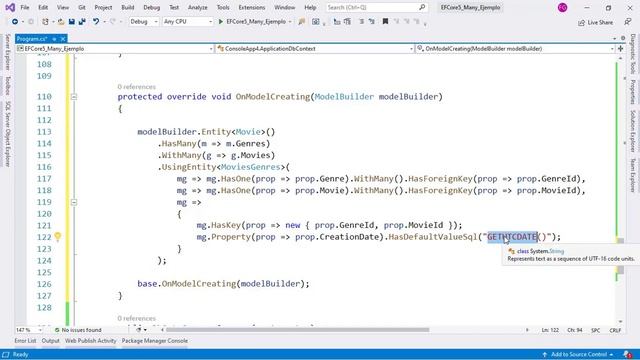Close the Program.cs tab

63,39
